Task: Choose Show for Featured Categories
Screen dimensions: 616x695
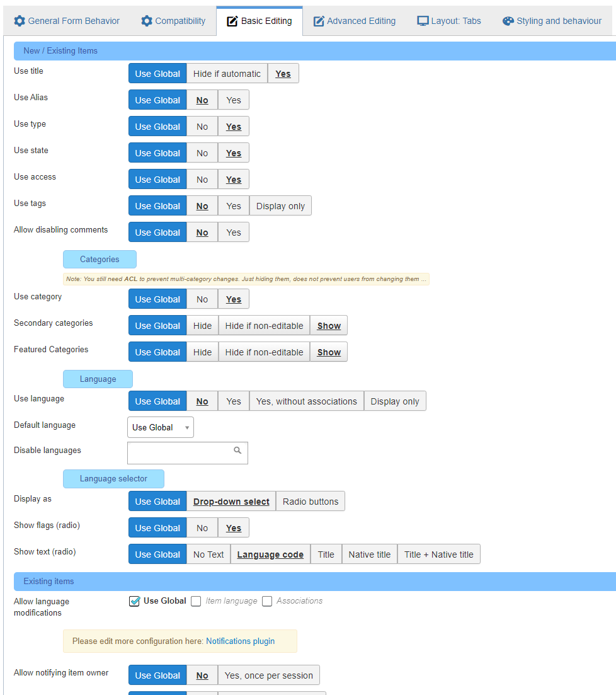Action: tap(329, 352)
